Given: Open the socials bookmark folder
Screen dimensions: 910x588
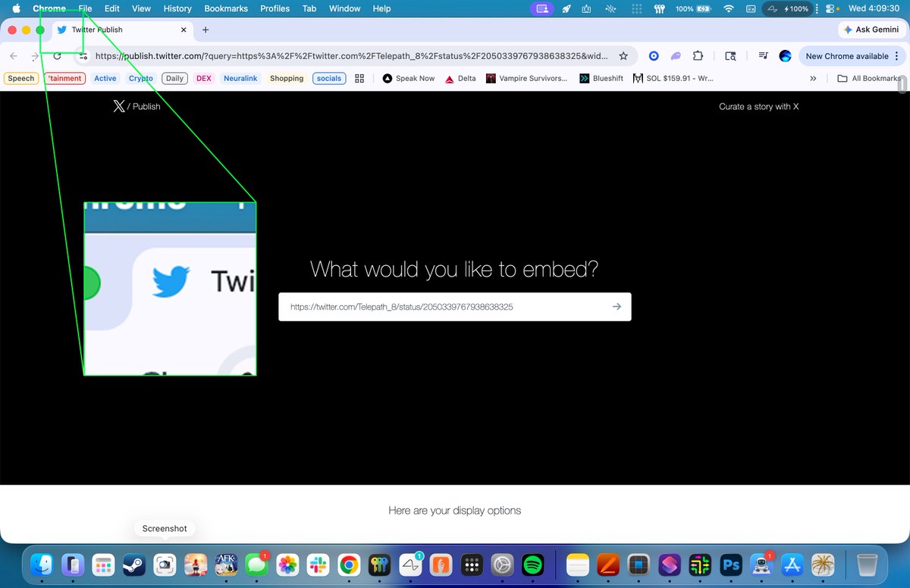Looking at the screenshot, I should tap(329, 78).
